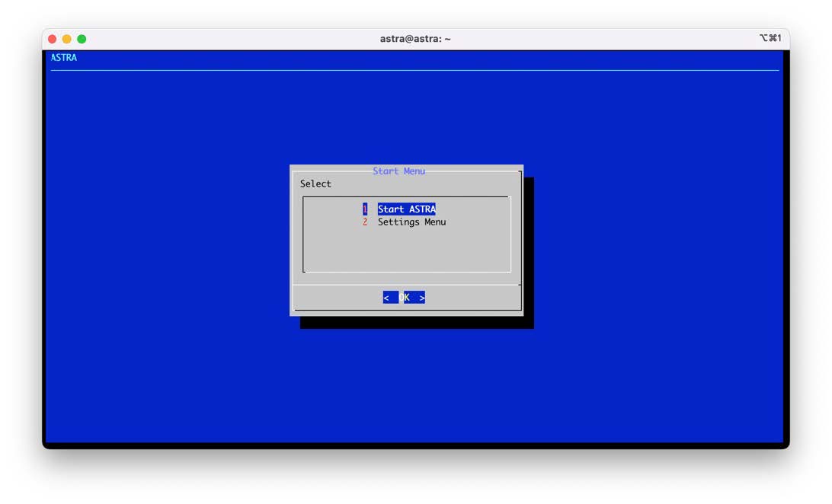The image size is (832, 504).
Task: Click the Start Menu dialog title
Action: (x=398, y=171)
